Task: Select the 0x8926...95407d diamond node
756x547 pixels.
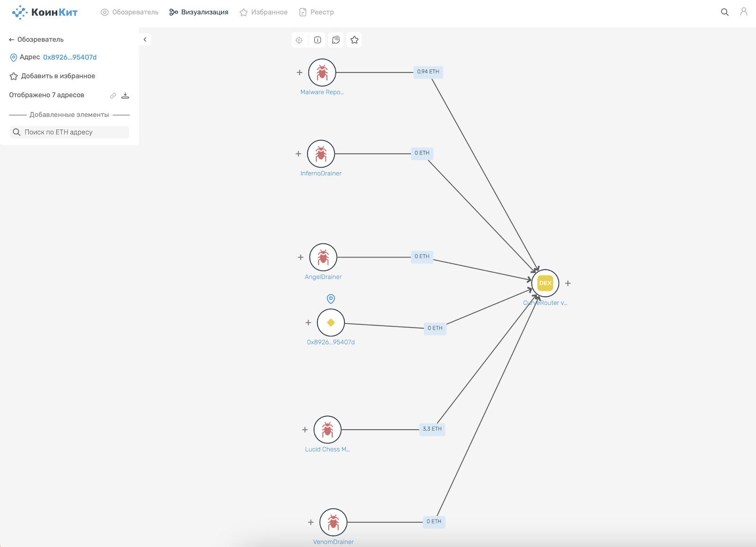Action: point(331,322)
